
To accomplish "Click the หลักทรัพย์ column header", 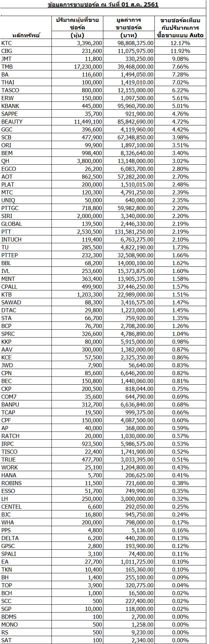I will tap(21, 35).
